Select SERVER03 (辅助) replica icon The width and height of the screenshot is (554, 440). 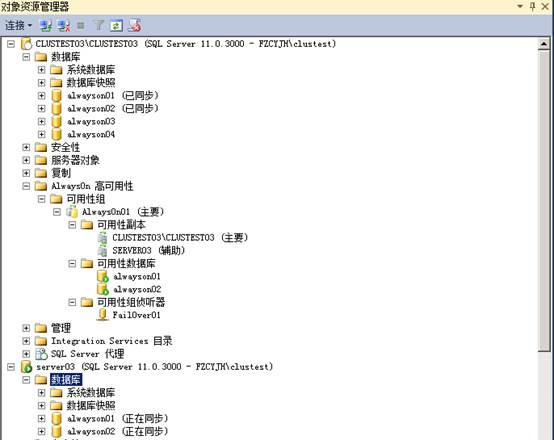tap(102, 251)
